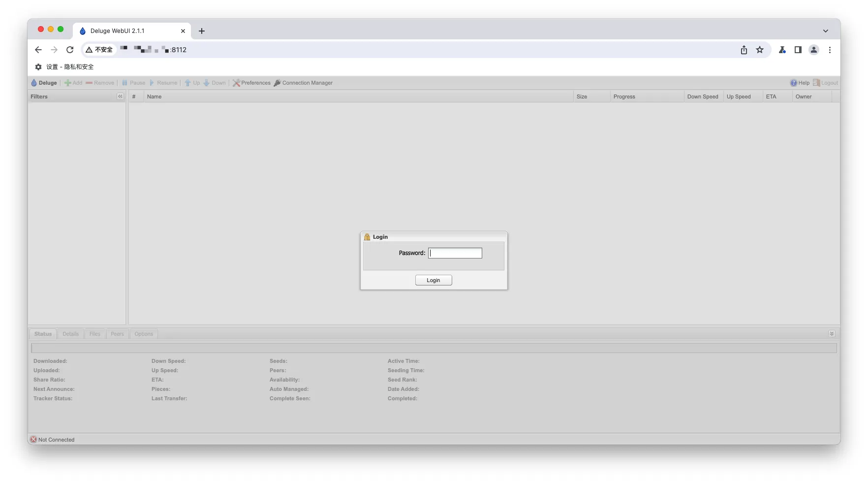The height and width of the screenshot is (481, 868).
Task: Open a new browser tab
Action: tap(202, 31)
